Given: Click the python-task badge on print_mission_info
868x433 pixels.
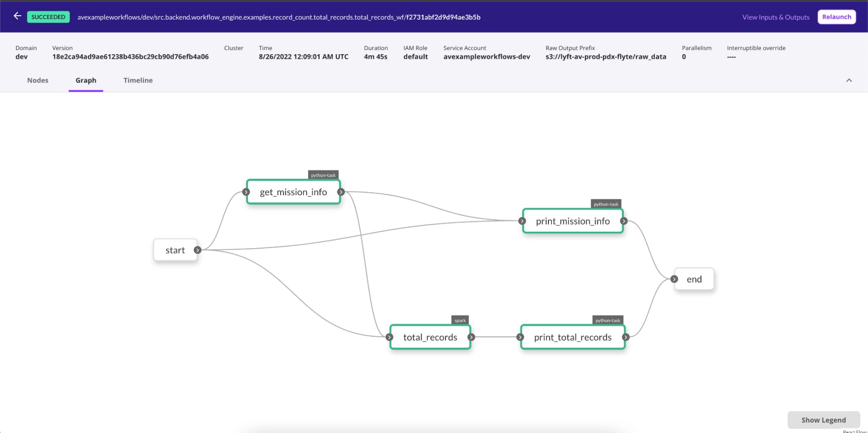Looking at the screenshot, I should click(x=606, y=204).
